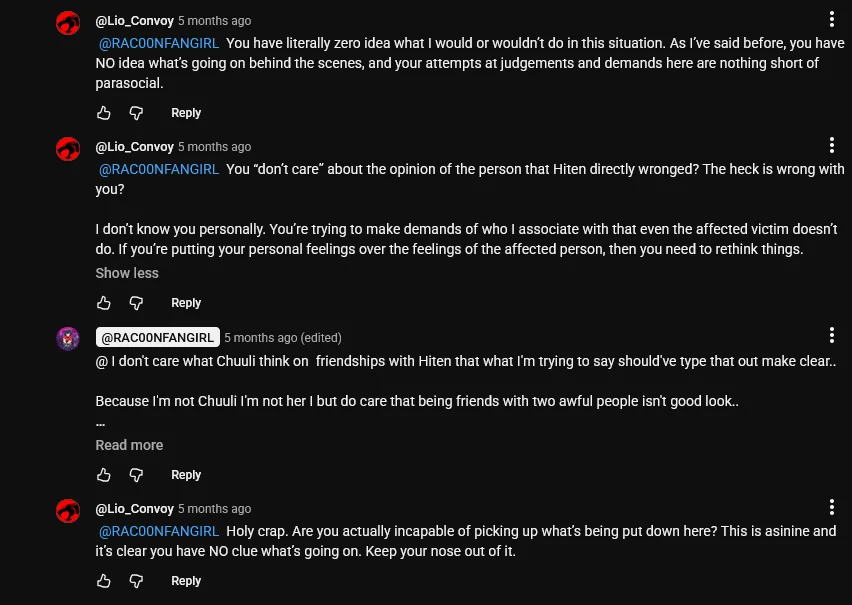Reply to the "literally zero idea" comment
The height and width of the screenshot is (605, 852).
186,113
